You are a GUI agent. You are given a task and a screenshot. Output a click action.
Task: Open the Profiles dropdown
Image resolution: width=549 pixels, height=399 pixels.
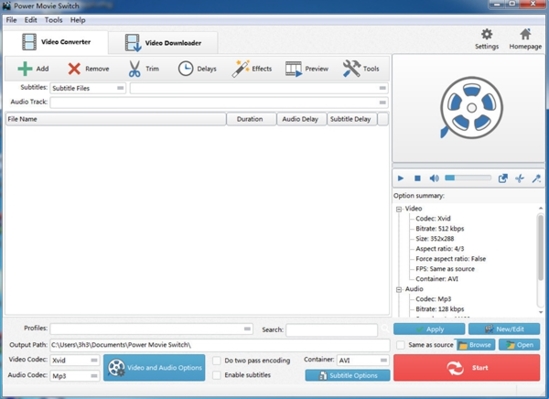pyautogui.click(x=152, y=329)
